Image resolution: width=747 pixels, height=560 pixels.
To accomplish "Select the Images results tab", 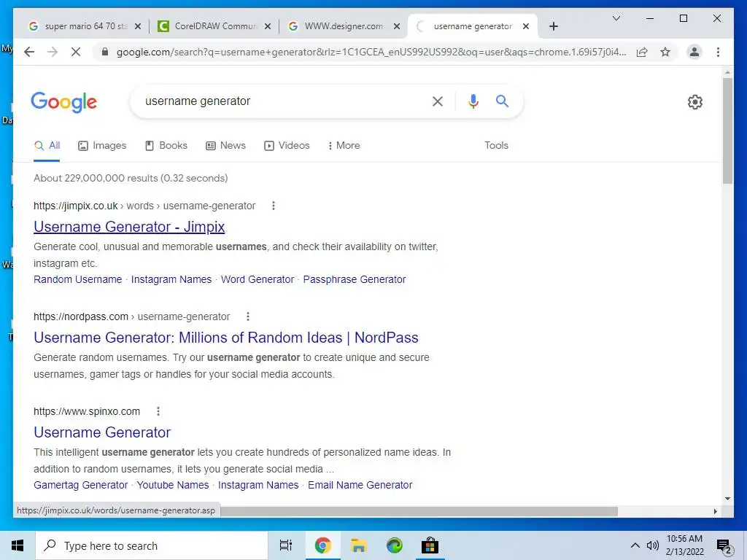I will [102, 145].
